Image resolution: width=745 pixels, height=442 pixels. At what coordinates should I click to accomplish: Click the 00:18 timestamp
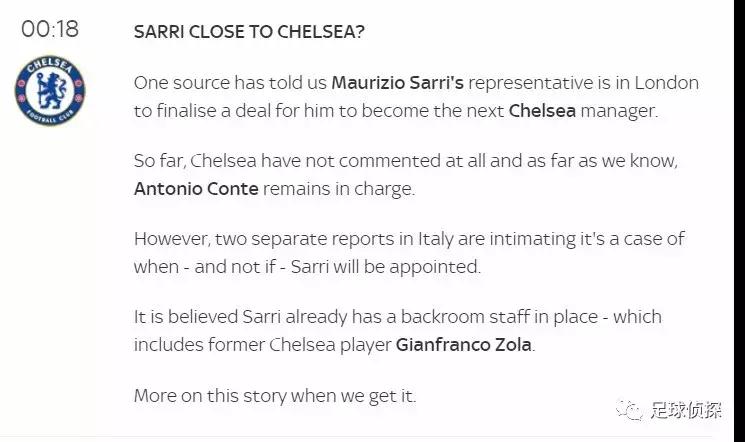click(51, 30)
